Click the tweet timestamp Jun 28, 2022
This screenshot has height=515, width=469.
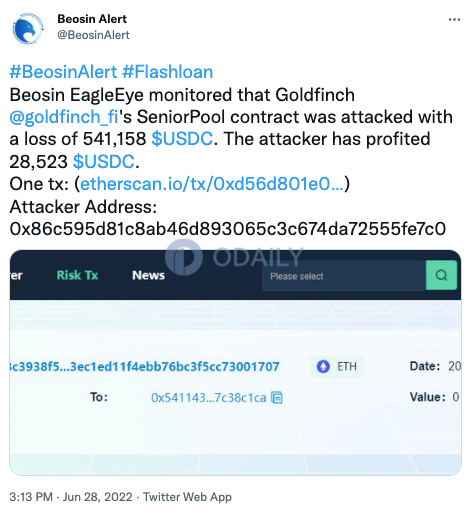[97, 497]
